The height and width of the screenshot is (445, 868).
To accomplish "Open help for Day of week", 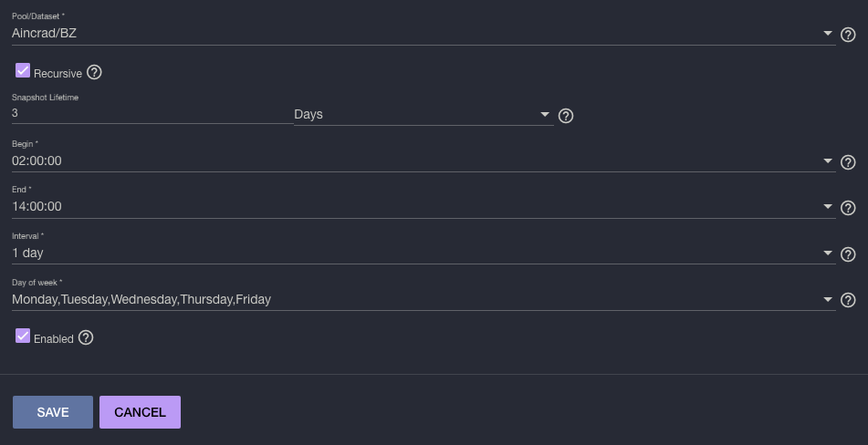I will point(848,300).
